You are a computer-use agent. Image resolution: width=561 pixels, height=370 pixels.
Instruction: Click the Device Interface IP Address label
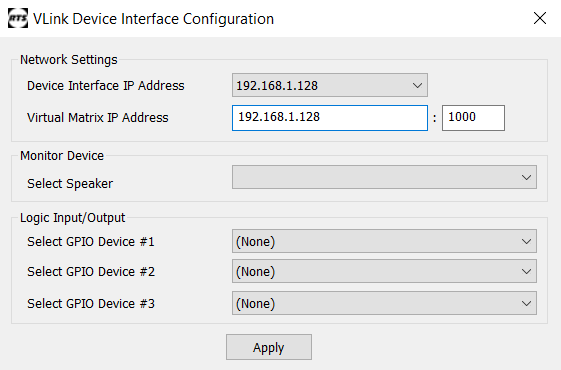tap(106, 86)
